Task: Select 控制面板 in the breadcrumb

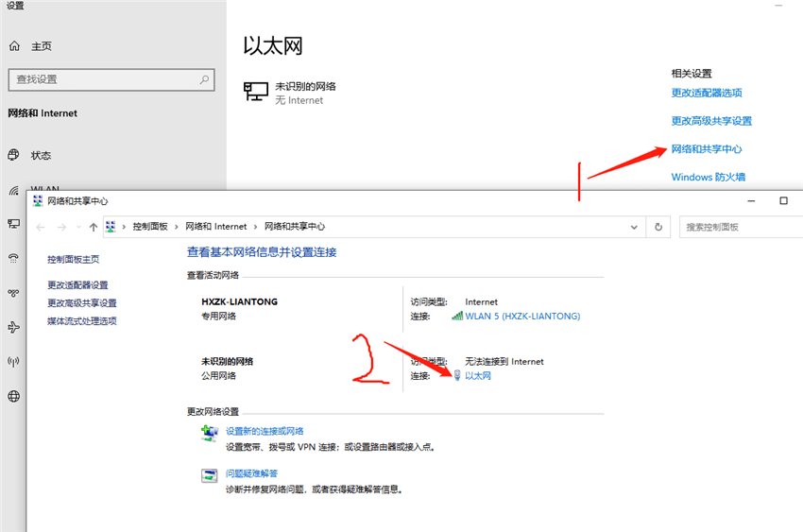Action: click(x=150, y=227)
